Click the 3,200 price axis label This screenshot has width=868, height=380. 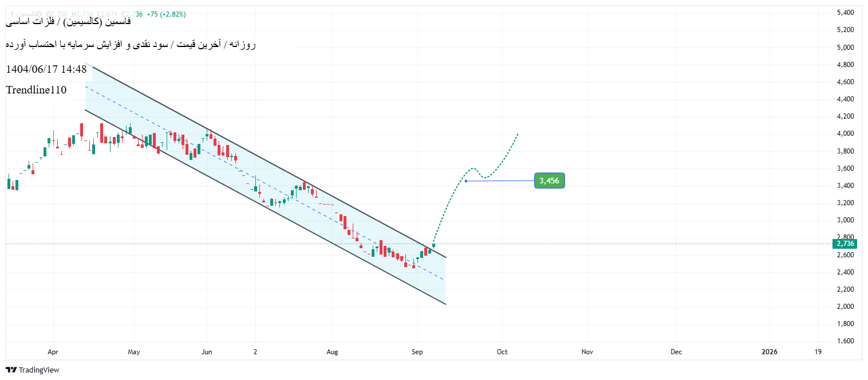click(845, 203)
